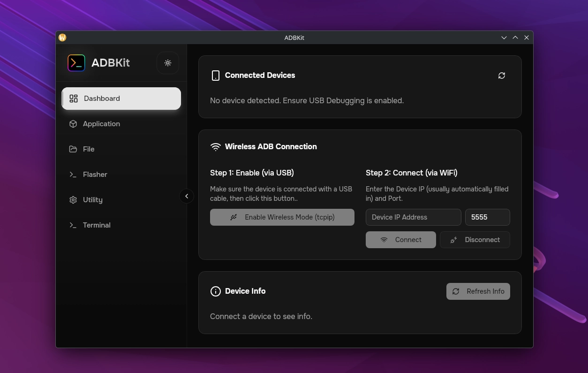
Task: Select the Dashboard icon in the sidebar
Action: pyautogui.click(x=73, y=99)
